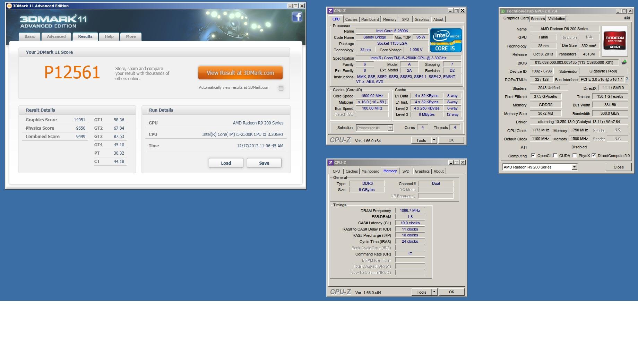638x364 pixels.
Task: Click the Core Speed value 1600.02 MHz
Action: [x=372, y=96]
